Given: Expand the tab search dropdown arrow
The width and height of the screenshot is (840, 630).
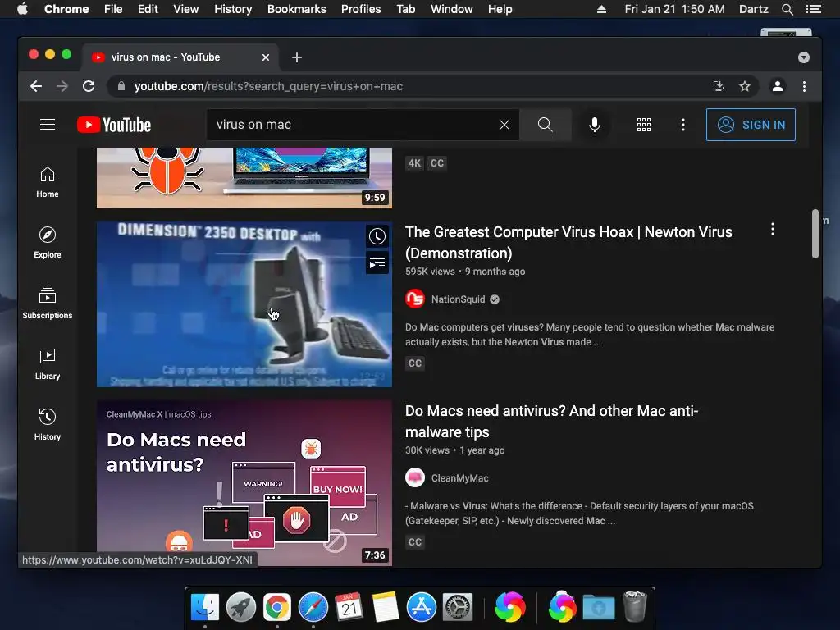Looking at the screenshot, I should point(804,57).
